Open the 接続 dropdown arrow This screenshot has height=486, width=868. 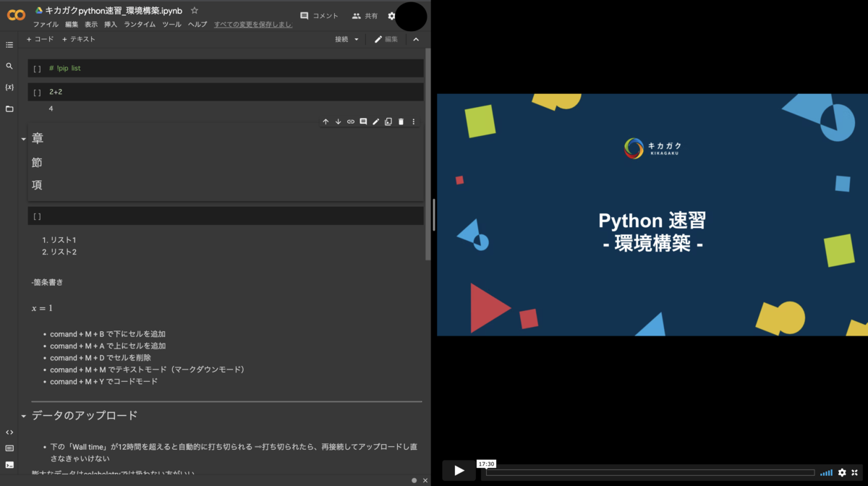357,40
